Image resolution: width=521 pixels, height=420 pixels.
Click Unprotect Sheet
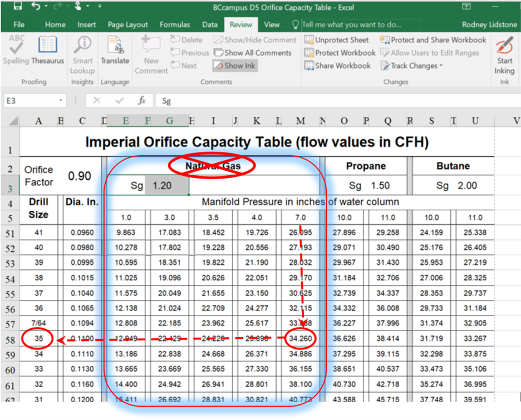[336, 40]
